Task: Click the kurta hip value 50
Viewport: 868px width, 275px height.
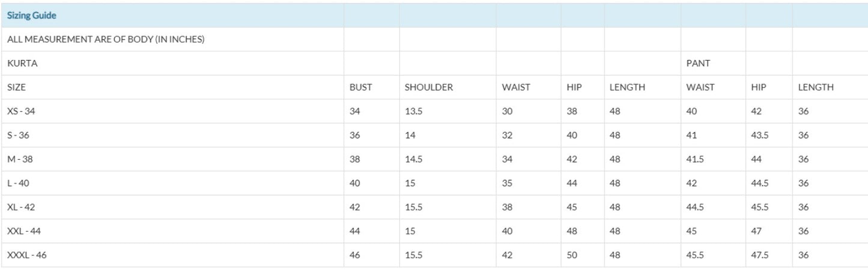Action: click(x=571, y=255)
